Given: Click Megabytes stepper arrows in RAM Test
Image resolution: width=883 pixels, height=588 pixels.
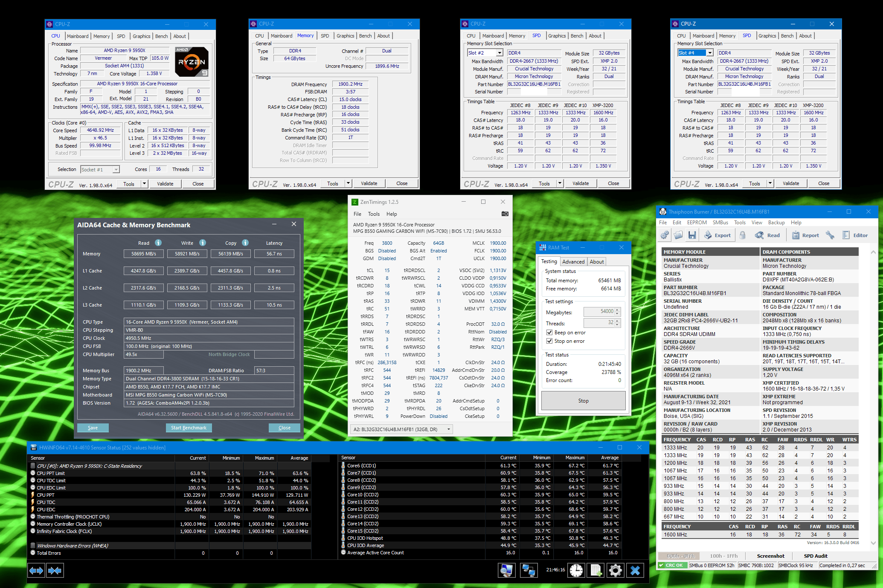Looking at the screenshot, I should pyautogui.click(x=617, y=312).
